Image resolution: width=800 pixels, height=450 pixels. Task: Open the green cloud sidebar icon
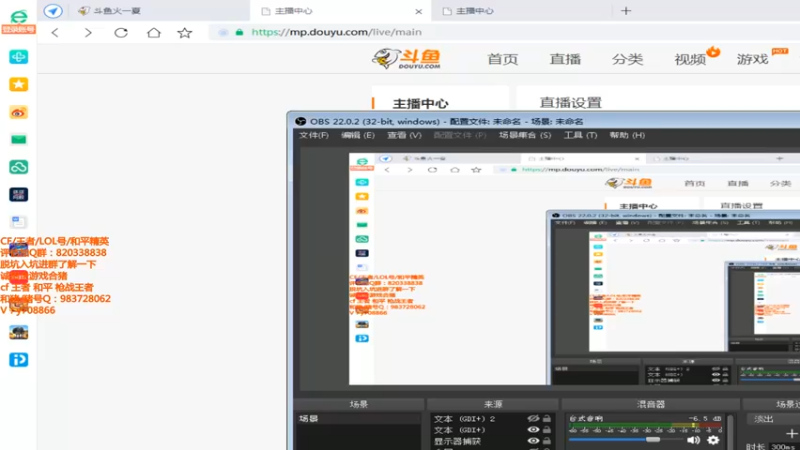pyautogui.click(x=18, y=167)
